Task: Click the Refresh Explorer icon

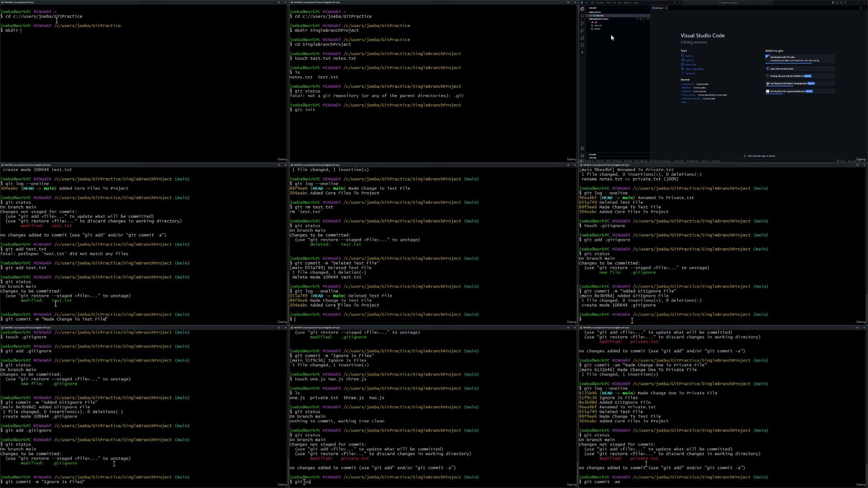Action: [x=644, y=19]
